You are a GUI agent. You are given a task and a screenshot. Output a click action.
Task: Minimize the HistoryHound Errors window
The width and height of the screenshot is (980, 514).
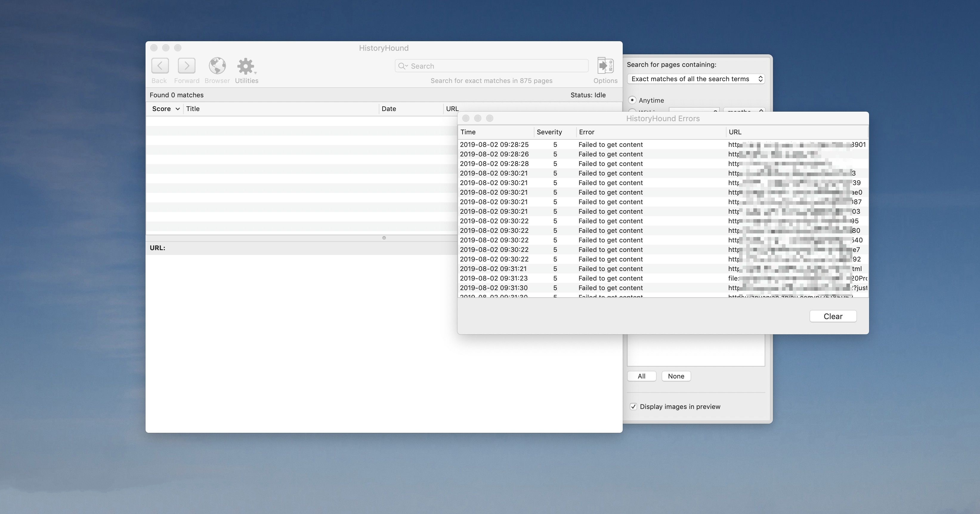coord(478,119)
